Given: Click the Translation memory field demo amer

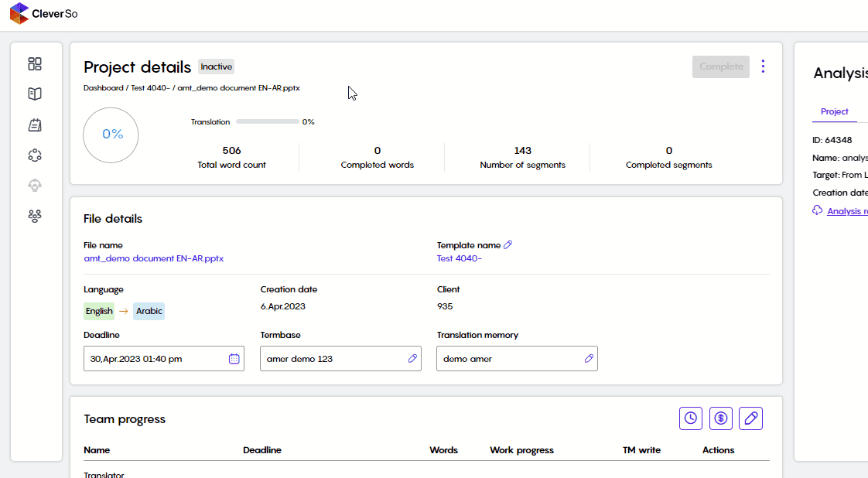Looking at the screenshot, I should pos(517,359).
